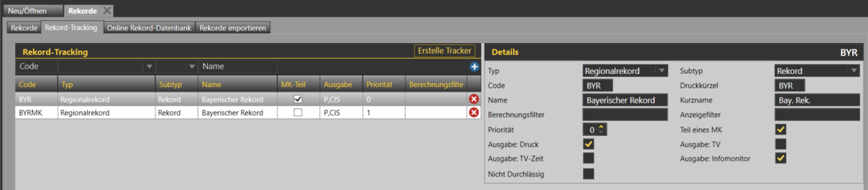Image resolution: width=868 pixels, height=190 pixels.
Task: Increase Priorität with up arrow
Action: 601,127
